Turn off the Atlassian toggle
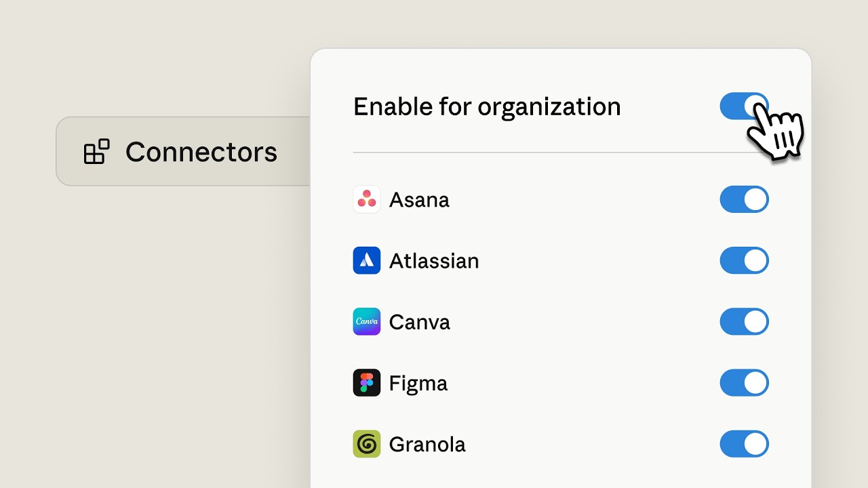This screenshot has height=488, width=868. click(744, 261)
